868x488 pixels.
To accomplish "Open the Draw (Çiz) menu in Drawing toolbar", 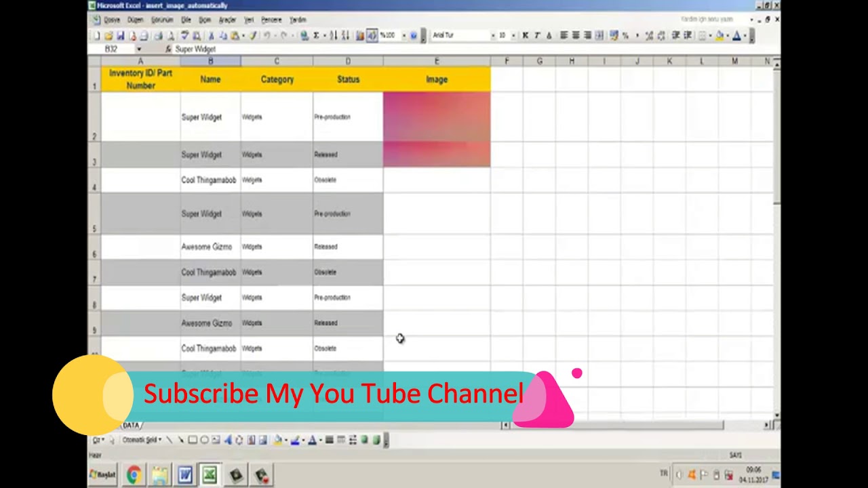I will point(98,440).
